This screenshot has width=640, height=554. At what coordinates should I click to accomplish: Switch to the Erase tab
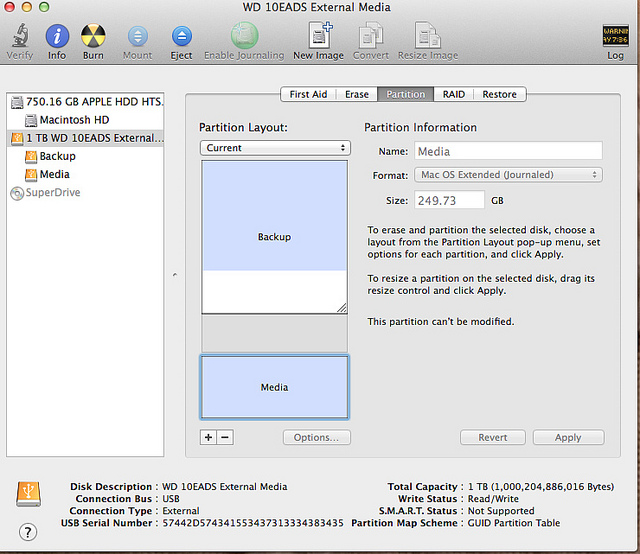tap(357, 94)
